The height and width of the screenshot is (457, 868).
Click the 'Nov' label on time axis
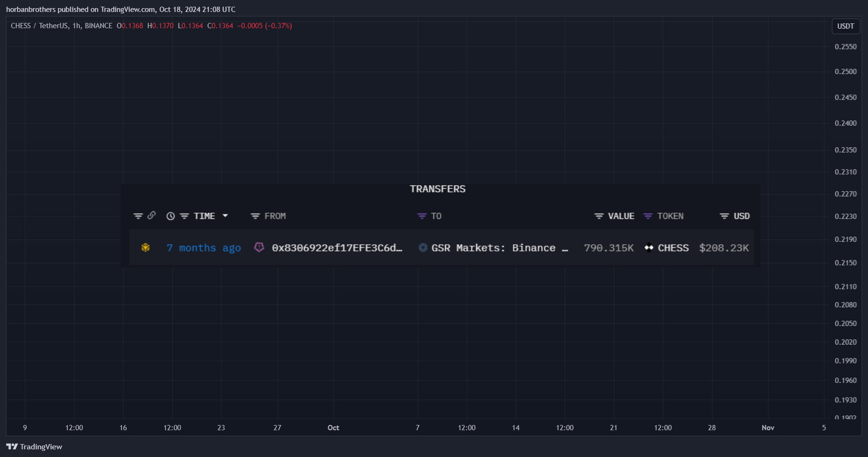[x=768, y=428]
